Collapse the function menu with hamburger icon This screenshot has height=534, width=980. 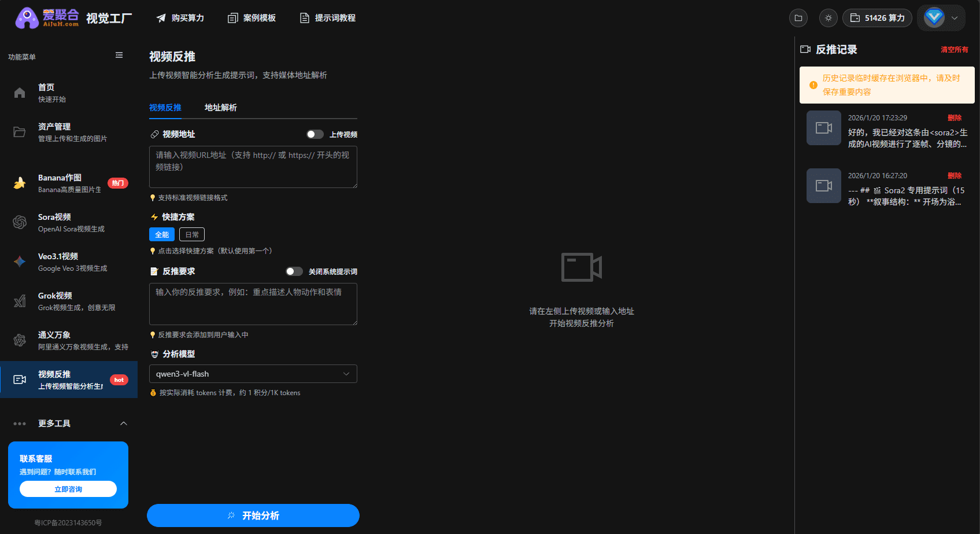tap(119, 54)
